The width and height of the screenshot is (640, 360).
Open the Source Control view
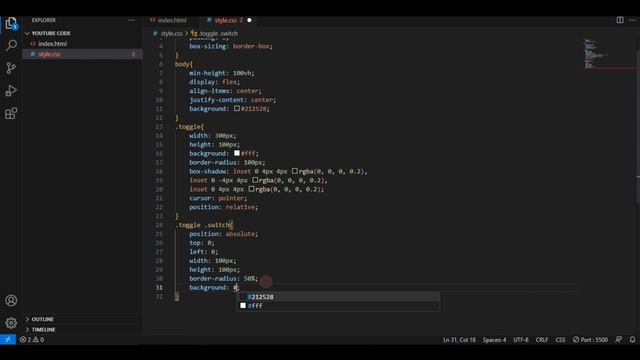[x=11, y=68]
